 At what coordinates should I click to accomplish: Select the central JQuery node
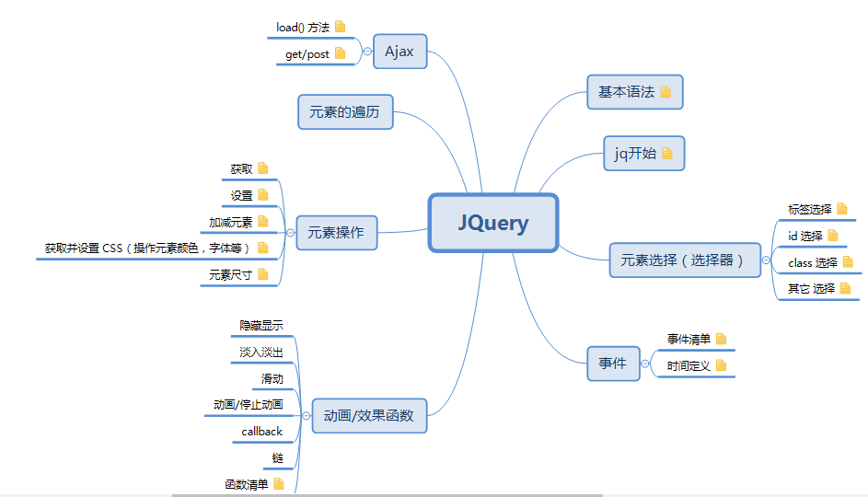coord(493,223)
